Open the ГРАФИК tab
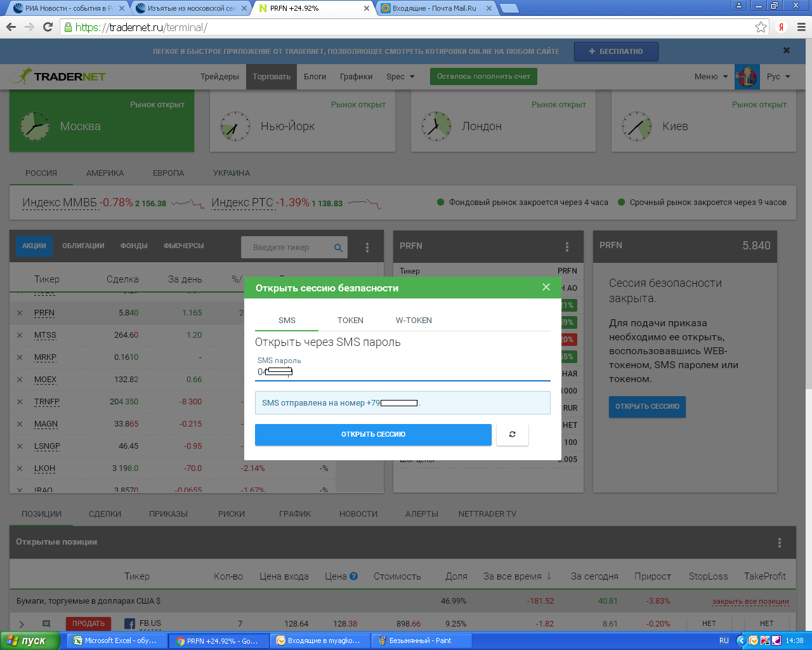Screen dimensions: 812x650 pyautogui.click(x=295, y=514)
